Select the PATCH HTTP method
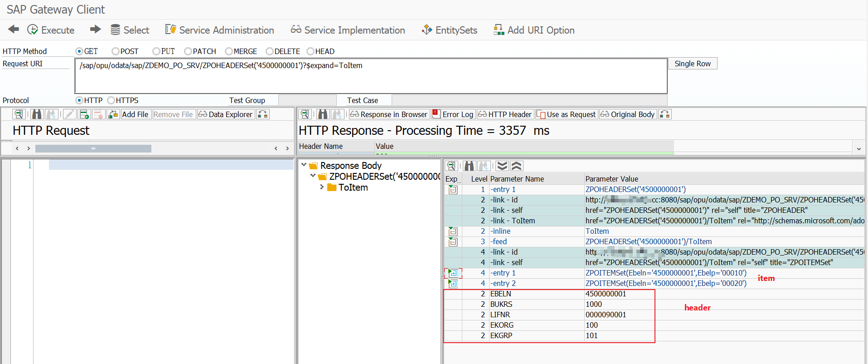This screenshot has height=364, width=868. point(188,51)
